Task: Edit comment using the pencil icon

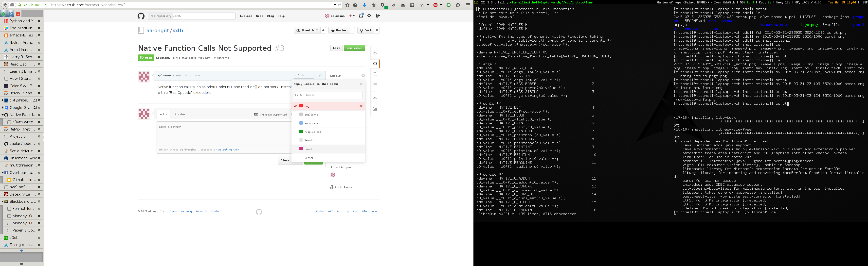Action: tap(320, 75)
